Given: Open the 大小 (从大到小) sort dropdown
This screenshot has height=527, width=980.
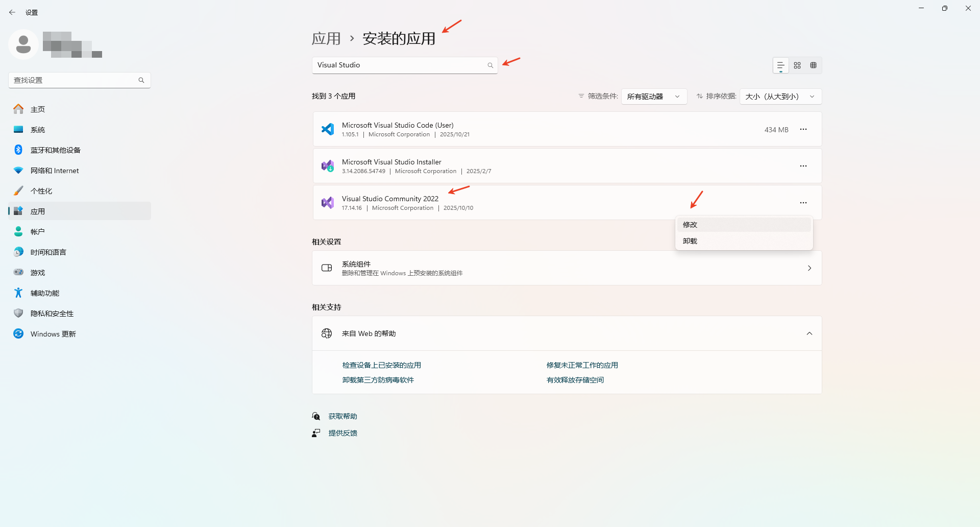Looking at the screenshot, I should point(780,97).
